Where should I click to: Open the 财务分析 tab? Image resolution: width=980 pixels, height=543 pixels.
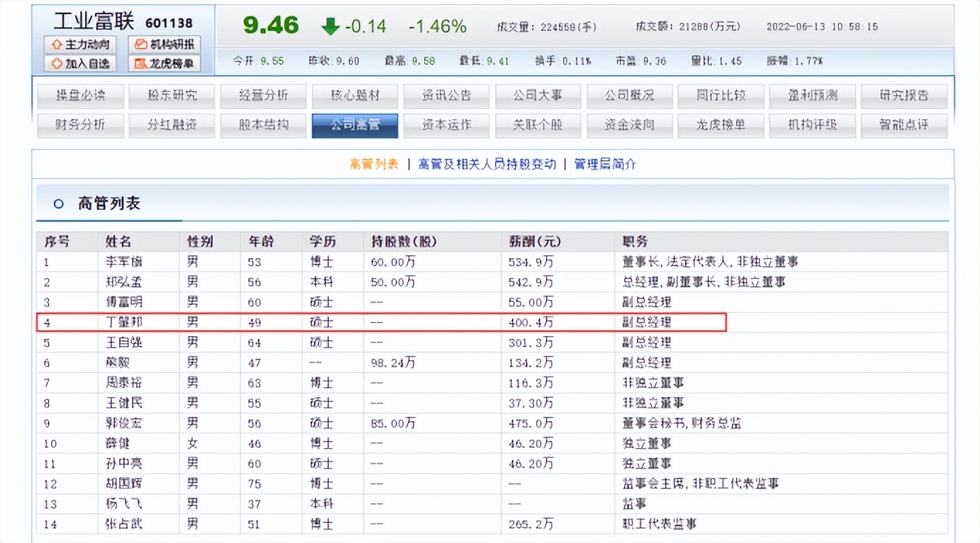pos(80,125)
